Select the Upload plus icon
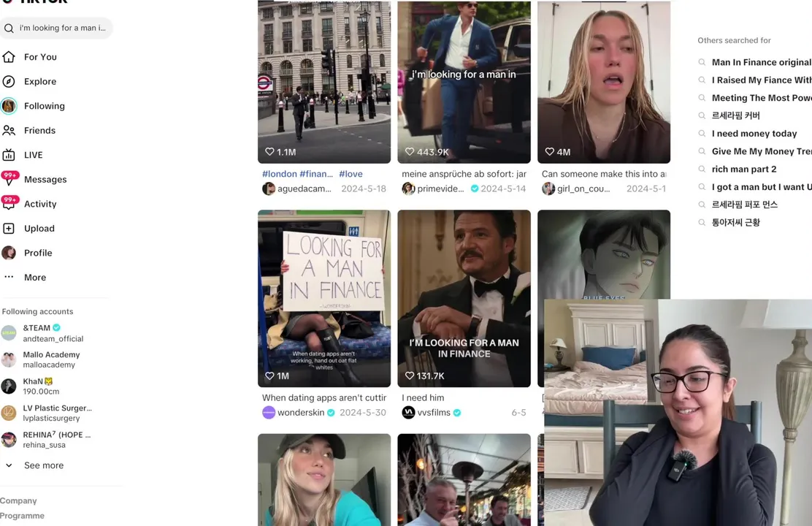This screenshot has height=526, width=812. (9, 228)
